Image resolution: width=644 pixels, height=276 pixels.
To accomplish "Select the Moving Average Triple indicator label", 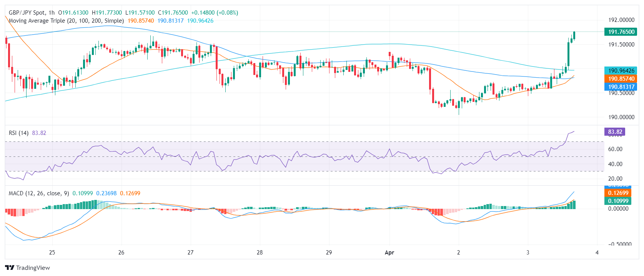I will tap(66, 21).
